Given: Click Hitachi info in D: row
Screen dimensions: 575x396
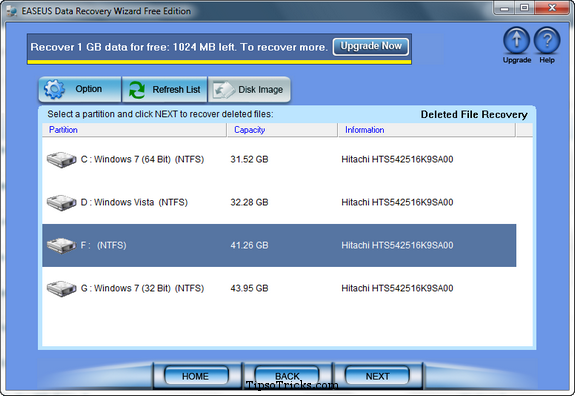Looking at the screenshot, I should 397,202.
